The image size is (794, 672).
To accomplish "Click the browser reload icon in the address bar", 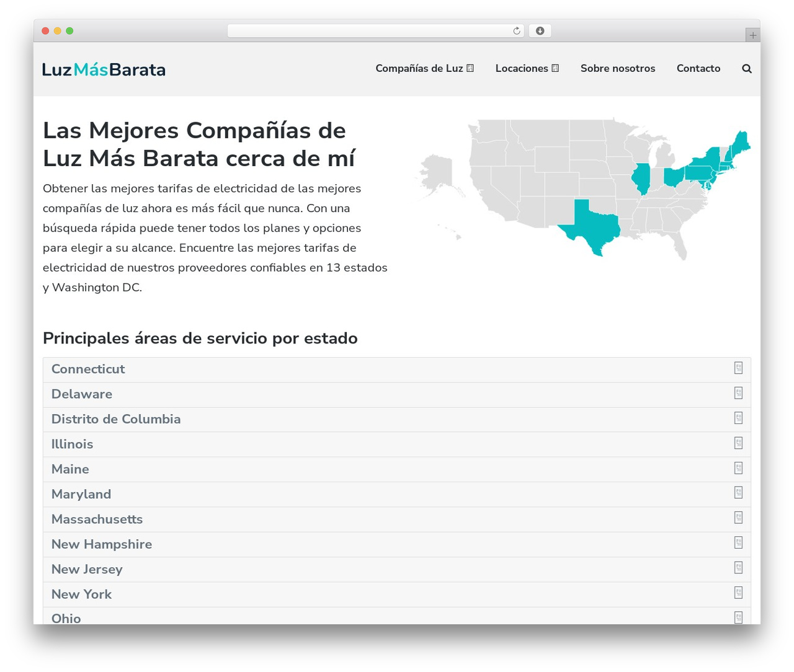I will 517,31.
